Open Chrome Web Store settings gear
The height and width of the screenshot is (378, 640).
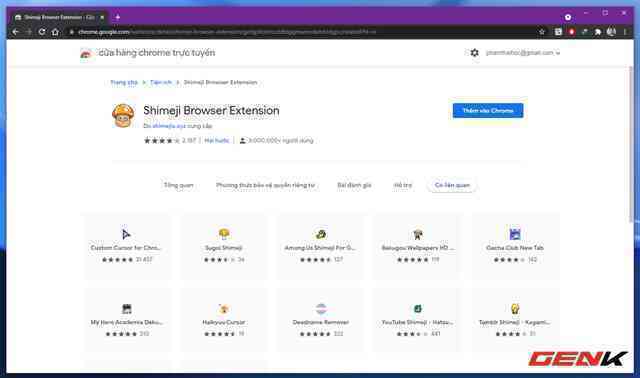coord(474,53)
